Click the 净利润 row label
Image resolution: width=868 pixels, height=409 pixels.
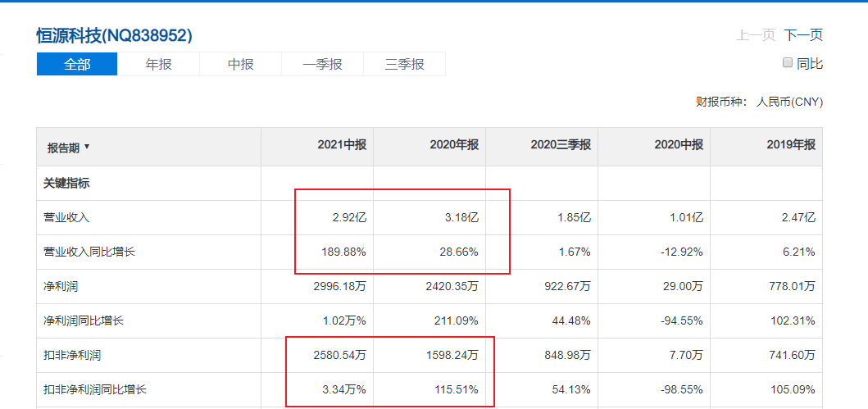click(x=61, y=286)
